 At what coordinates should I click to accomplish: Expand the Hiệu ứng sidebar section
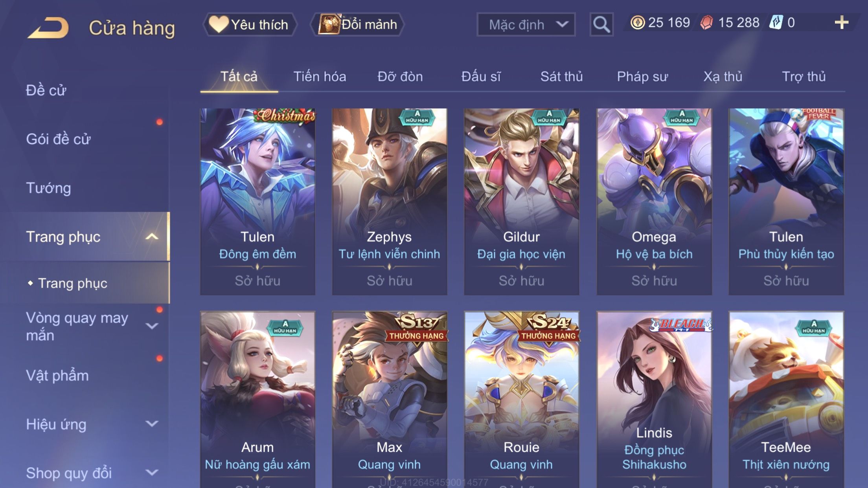click(x=152, y=424)
